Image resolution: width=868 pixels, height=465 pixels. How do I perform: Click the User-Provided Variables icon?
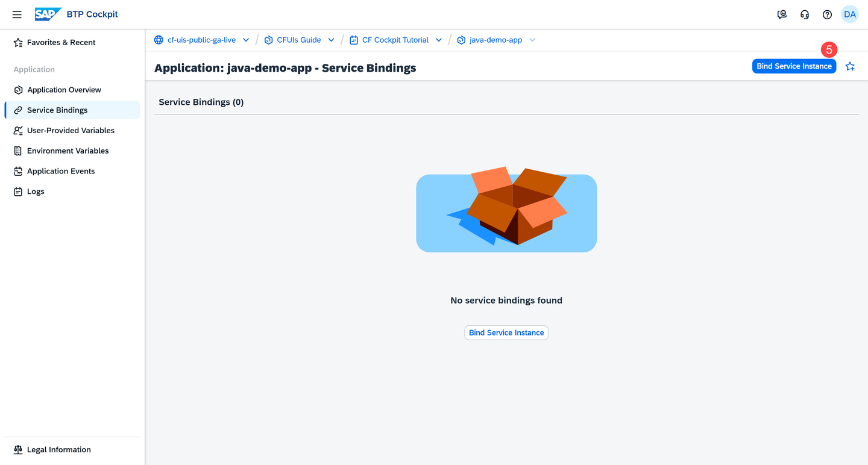18,131
